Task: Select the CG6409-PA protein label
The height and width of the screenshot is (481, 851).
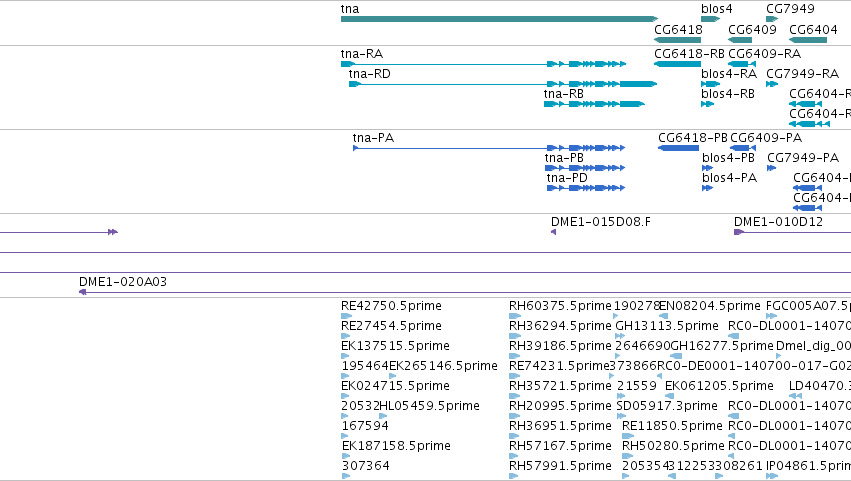Action: tap(766, 138)
